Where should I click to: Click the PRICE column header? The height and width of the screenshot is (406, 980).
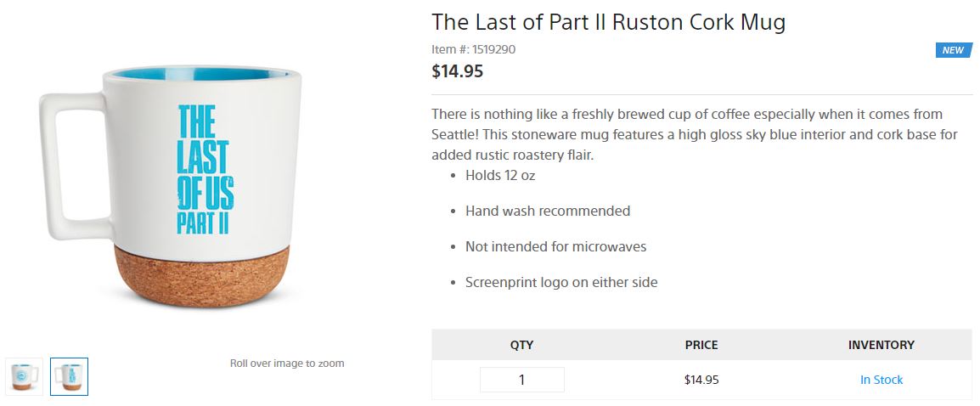pos(701,345)
